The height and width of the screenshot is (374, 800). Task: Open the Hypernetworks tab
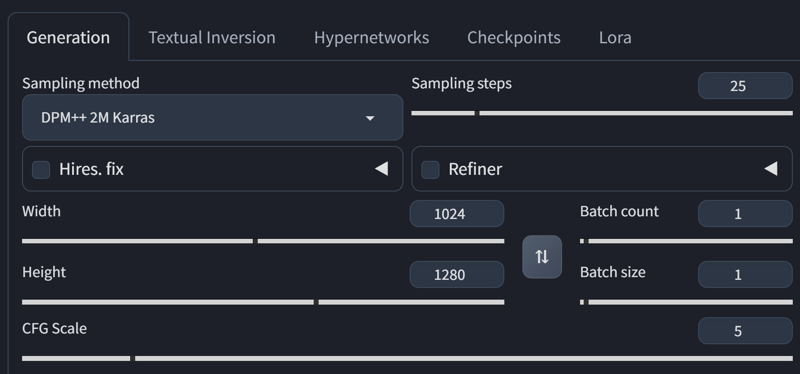point(371,37)
